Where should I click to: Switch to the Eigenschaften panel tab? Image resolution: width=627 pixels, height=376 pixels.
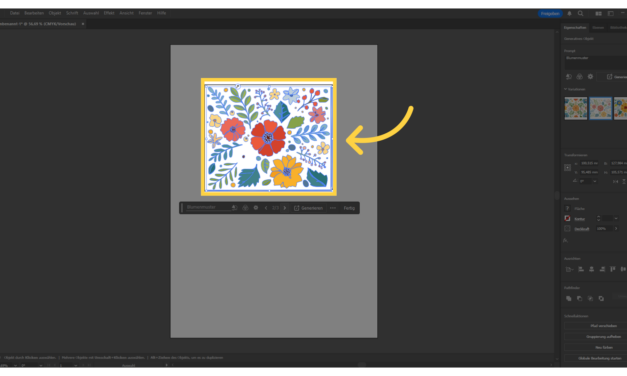pyautogui.click(x=575, y=28)
